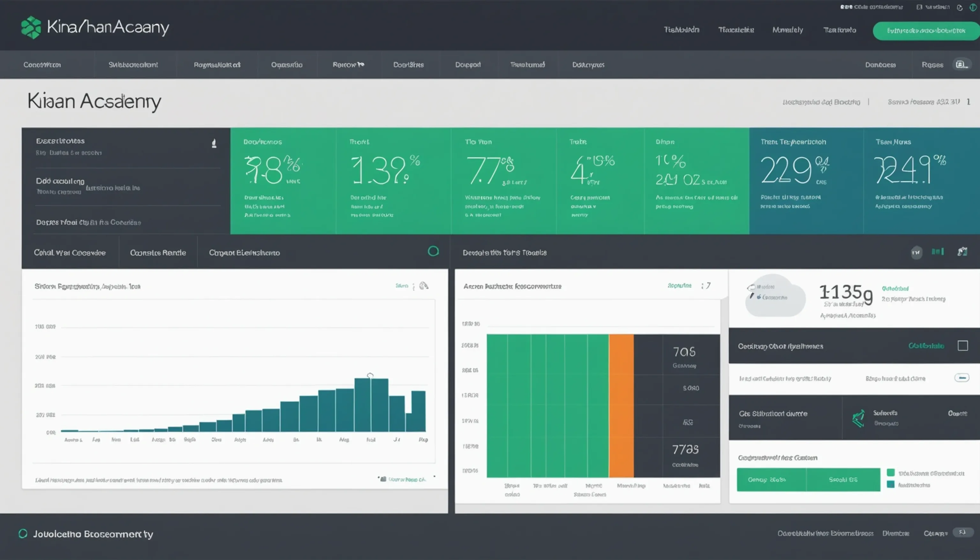Screen dimensions: 980x560
Task: Tick the square checkbox in the 'Ceorlrxy' row
Action: (x=962, y=345)
